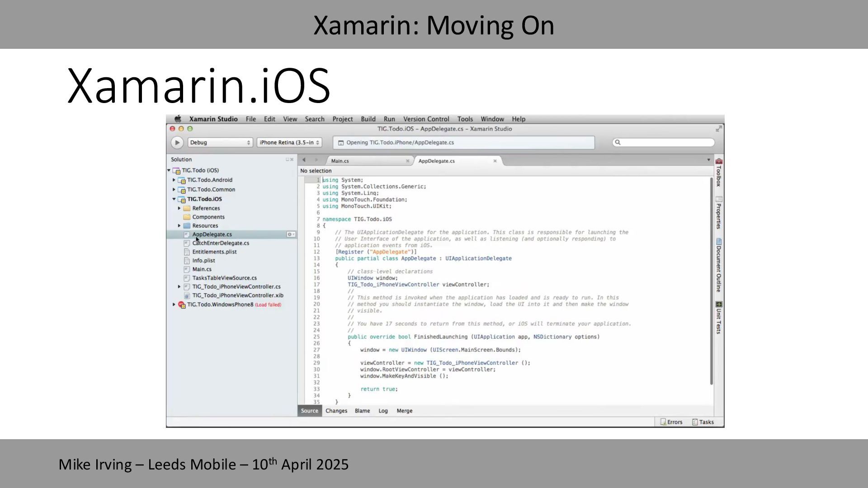The height and width of the screenshot is (488, 868).
Task: Click the Resources folder icon
Action: [x=187, y=225]
